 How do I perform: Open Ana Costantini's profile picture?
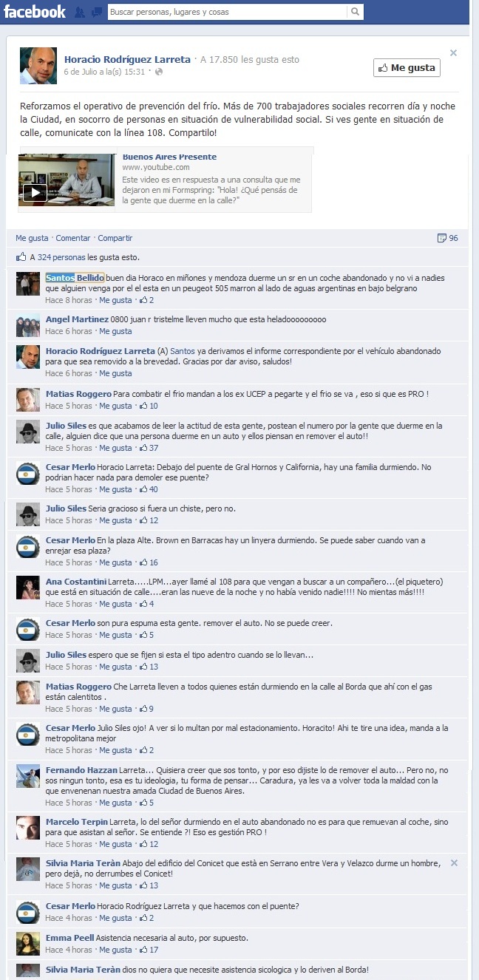tap(28, 588)
